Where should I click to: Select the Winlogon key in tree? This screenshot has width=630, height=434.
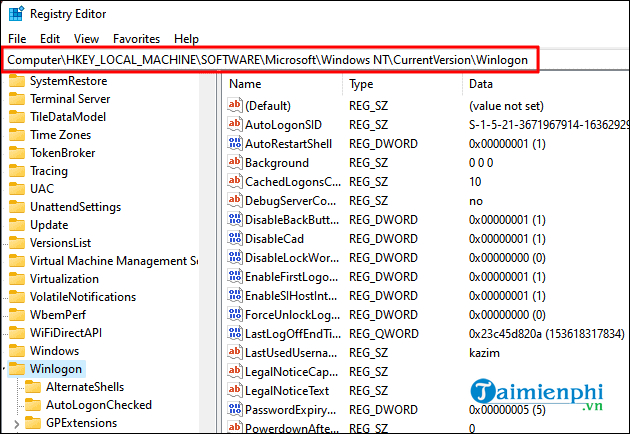pos(56,369)
